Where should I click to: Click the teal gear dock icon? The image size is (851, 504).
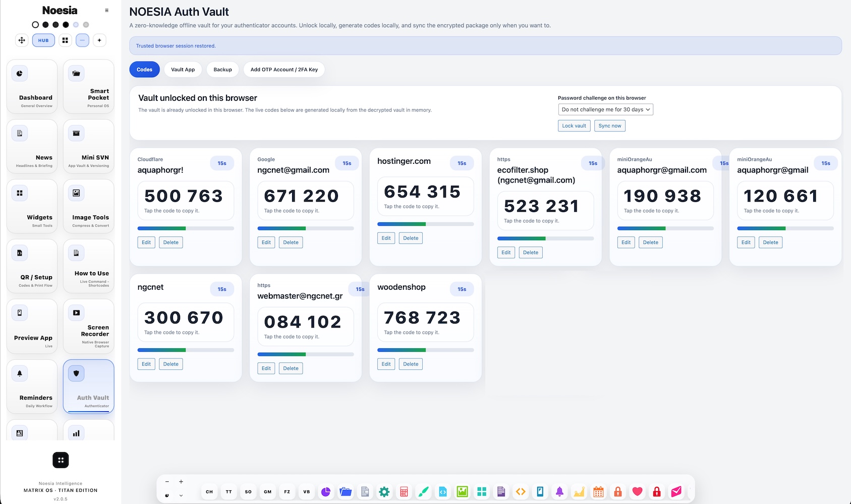(x=384, y=491)
